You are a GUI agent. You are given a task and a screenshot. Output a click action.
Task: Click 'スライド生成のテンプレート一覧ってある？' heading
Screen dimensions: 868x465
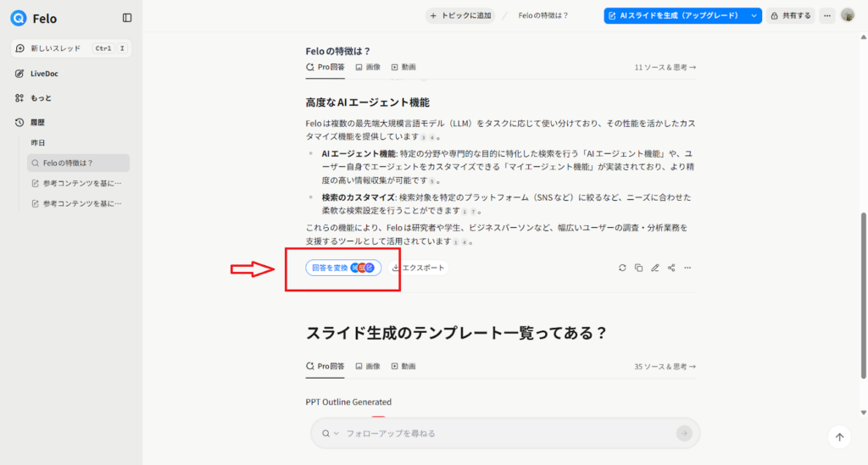coord(457,333)
